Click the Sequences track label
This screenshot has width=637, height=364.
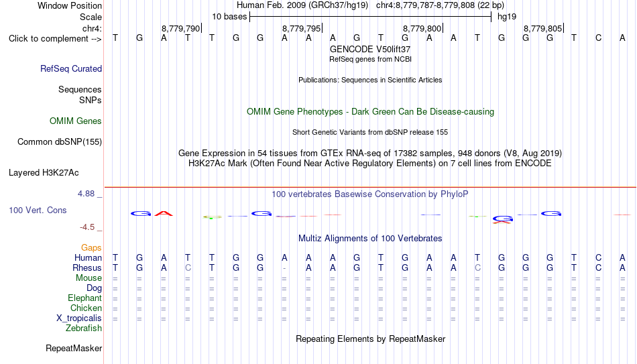point(80,89)
